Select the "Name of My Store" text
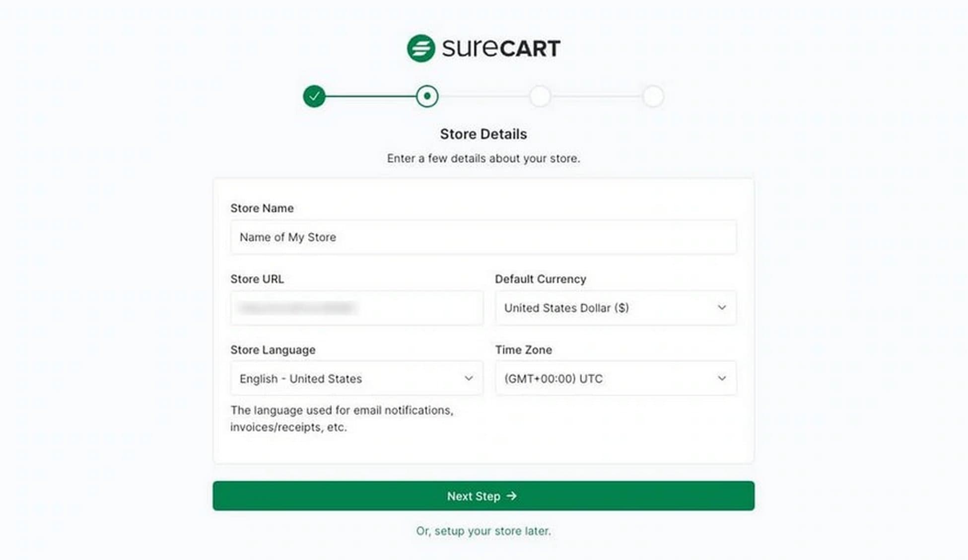 coord(288,237)
